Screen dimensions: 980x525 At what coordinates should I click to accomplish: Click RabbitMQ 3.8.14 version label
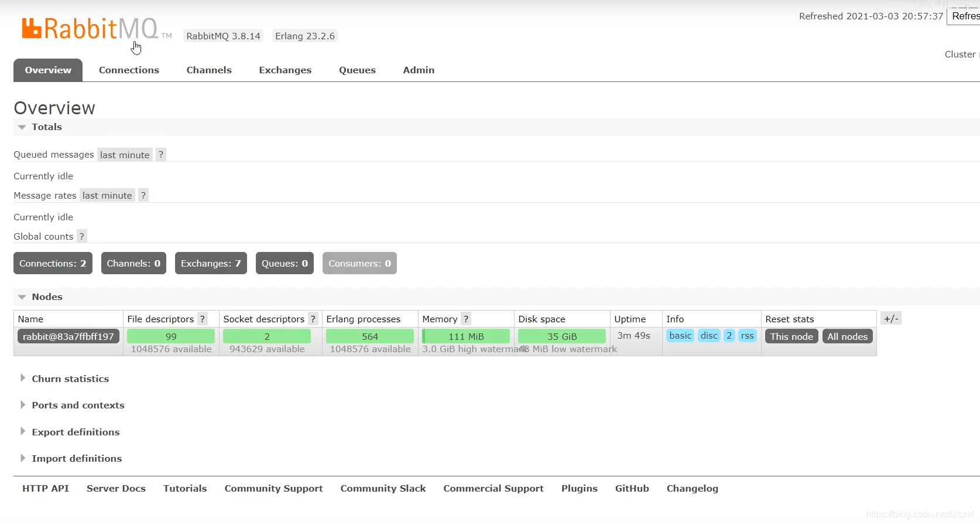[x=223, y=36]
